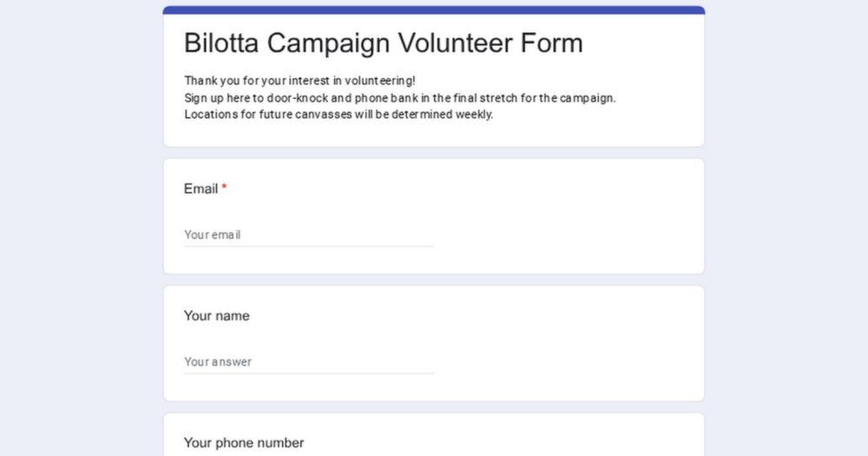Click the "Your phone number" question label
The width and height of the screenshot is (868, 456).
(x=244, y=443)
